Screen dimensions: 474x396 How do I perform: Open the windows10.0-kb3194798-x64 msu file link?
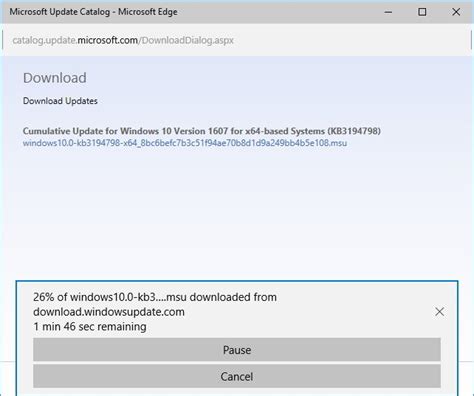point(185,143)
